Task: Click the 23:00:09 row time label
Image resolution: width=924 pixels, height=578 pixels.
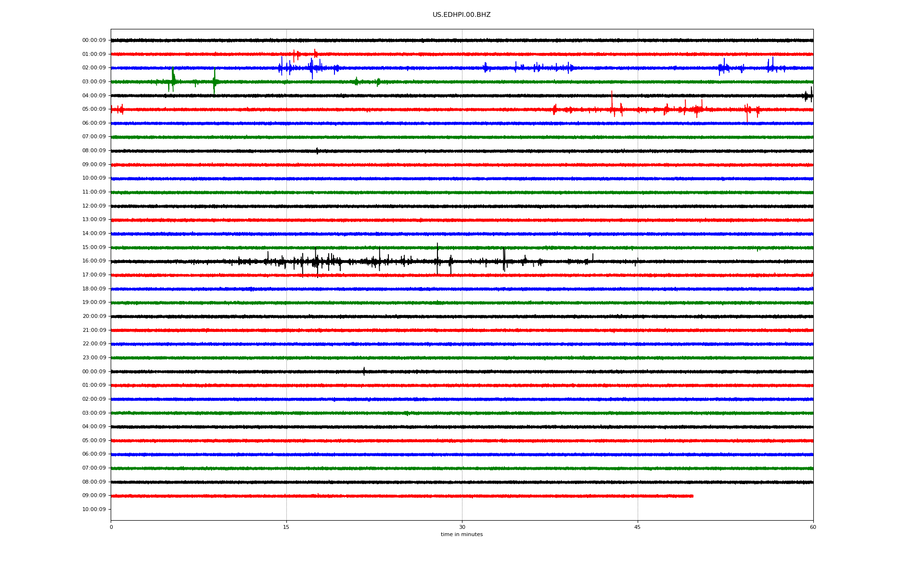Action: coord(94,358)
